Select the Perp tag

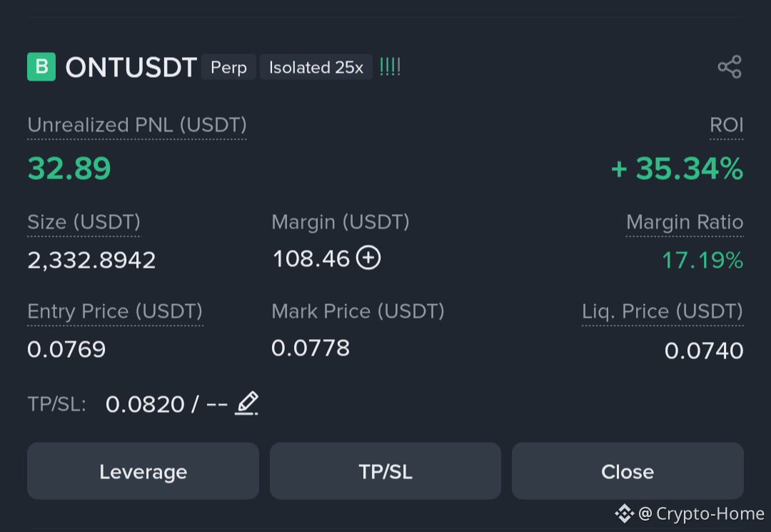[x=228, y=67]
